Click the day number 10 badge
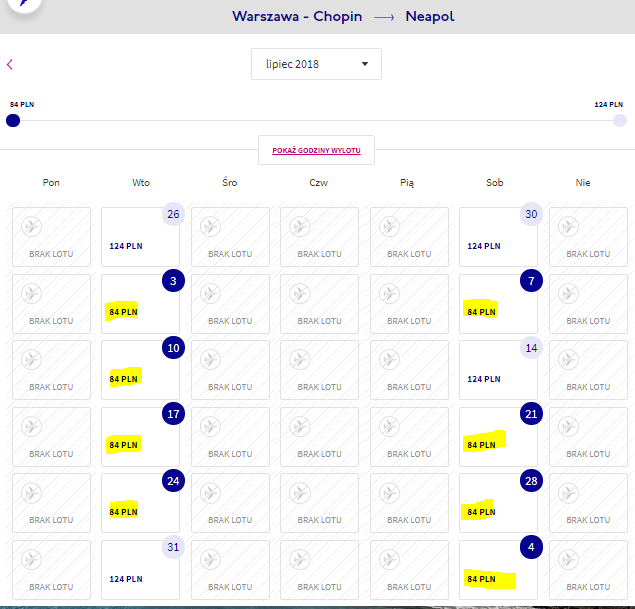This screenshot has height=609, width=635. [x=173, y=347]
